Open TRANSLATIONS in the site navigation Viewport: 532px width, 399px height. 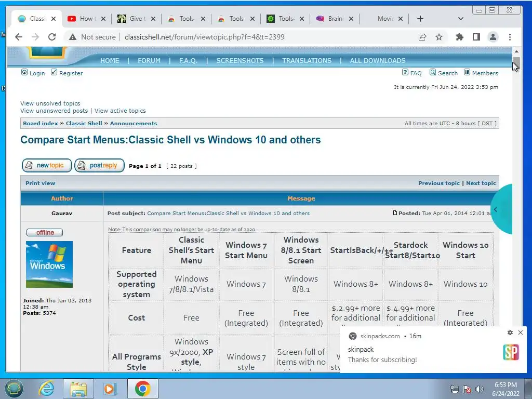pos(307,60)
